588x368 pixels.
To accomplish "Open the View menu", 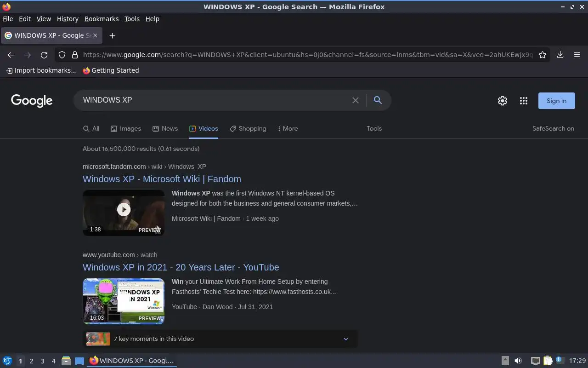I will pos(44,19).
